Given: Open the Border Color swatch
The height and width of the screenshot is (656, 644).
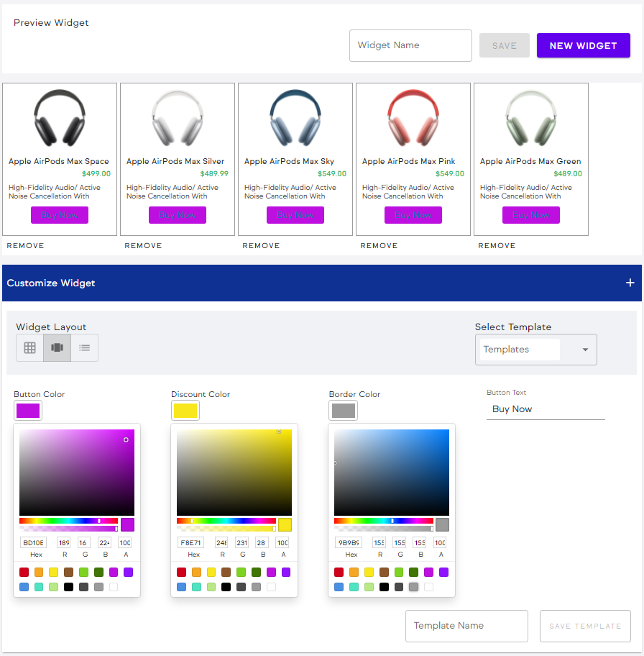Looking at the screenshot, I should 343,411.
